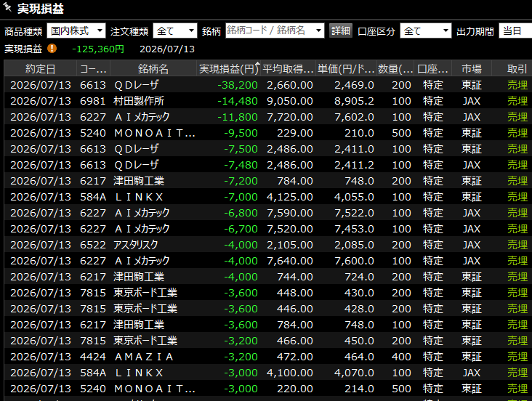Image resolution: width=532 pixels, height=401 pixels.
Task: Click the 市場 column header
Action: pyautogui.click(x=472, y=69)
